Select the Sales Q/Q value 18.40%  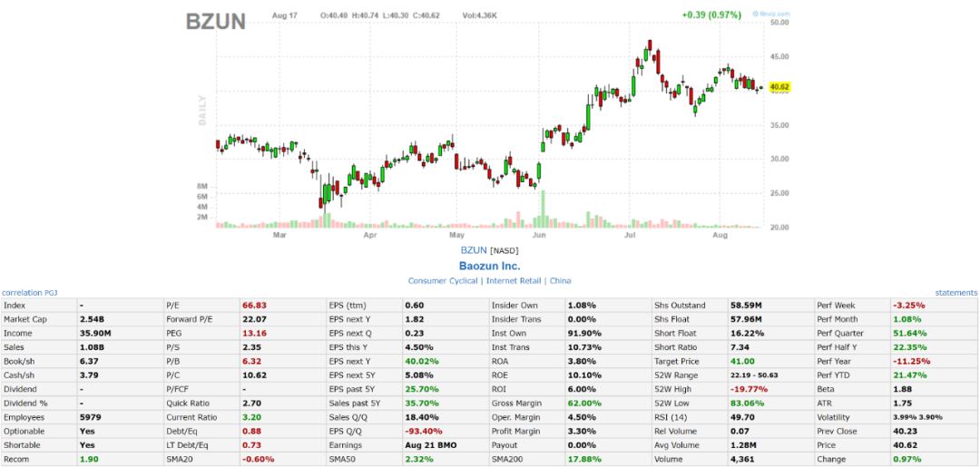(x=421, y=417)
